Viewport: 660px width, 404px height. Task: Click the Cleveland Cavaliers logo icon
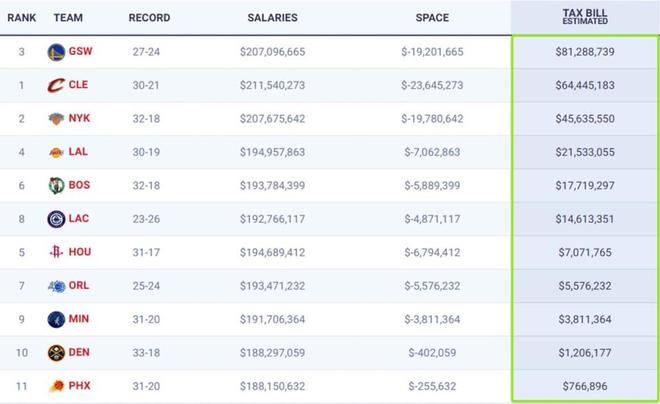click(x=55, y=85)
